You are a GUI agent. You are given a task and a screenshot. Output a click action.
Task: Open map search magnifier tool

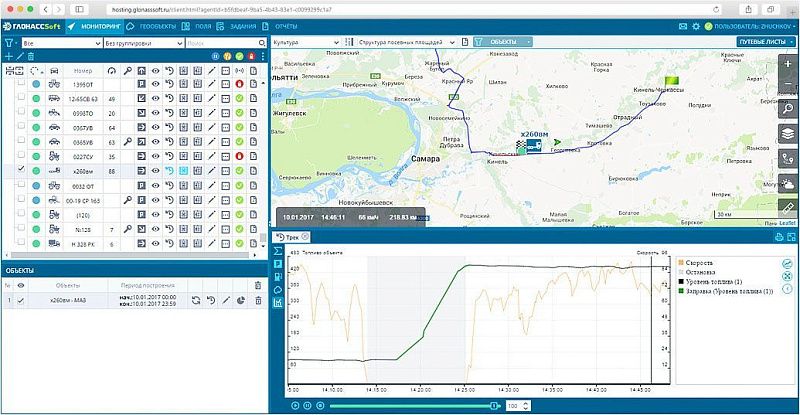click(788, 109)
